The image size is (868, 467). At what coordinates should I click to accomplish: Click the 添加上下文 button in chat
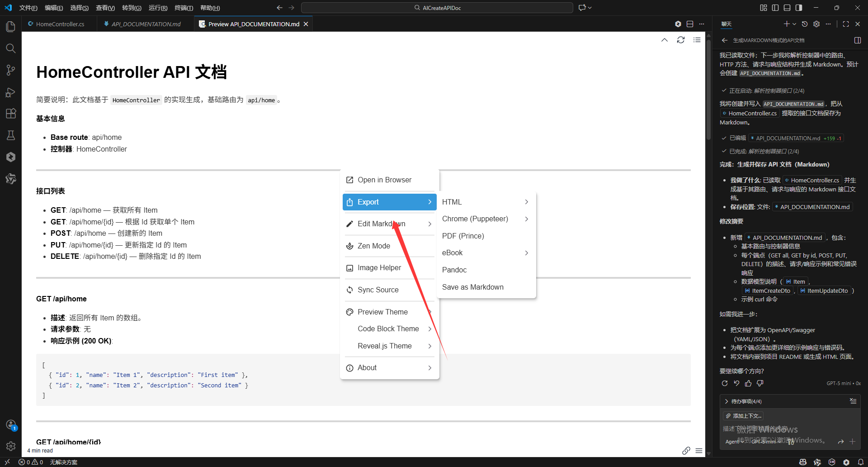tap(744, 416)
